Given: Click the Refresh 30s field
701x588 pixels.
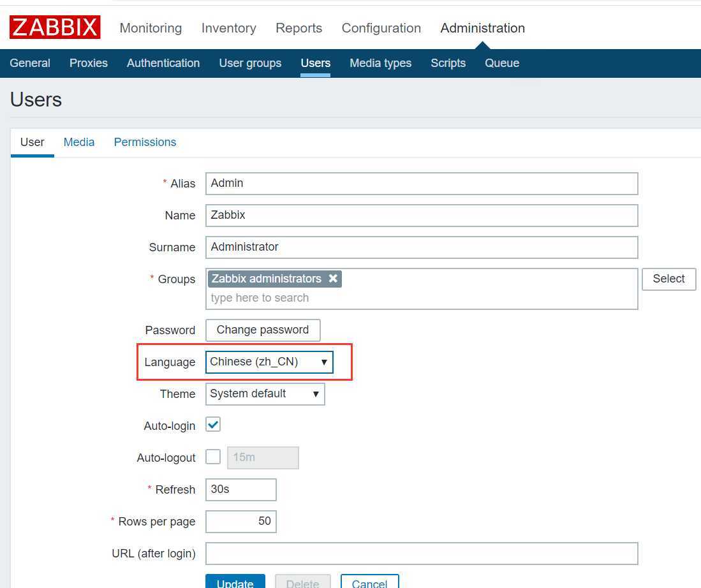Looking at the screenshot, I should [241, 490].
